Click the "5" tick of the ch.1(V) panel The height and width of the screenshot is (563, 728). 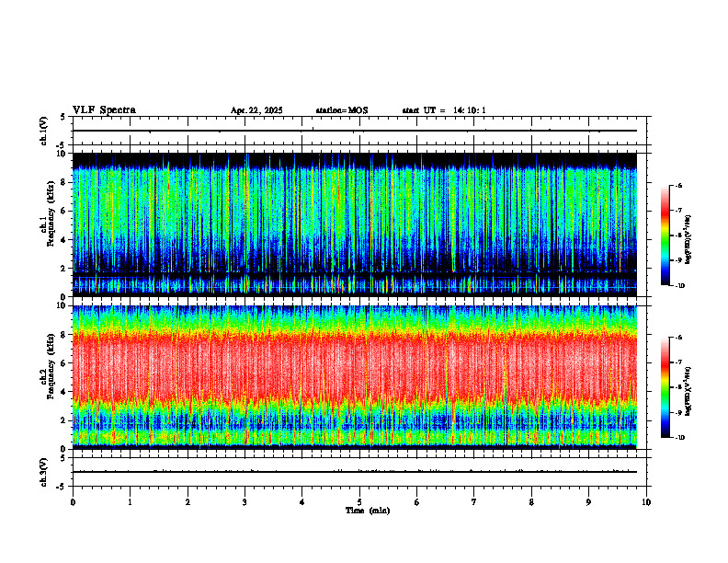(63, 117)
